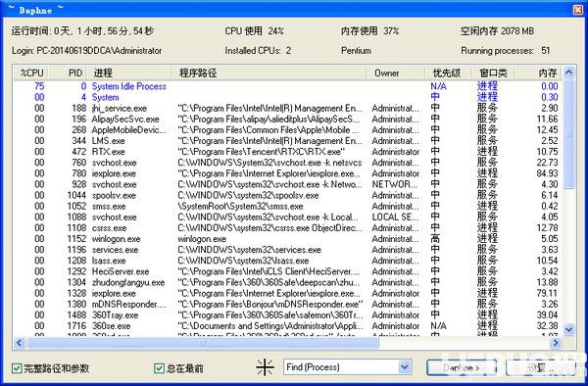Click the 39.04 memory value

click(547, 314)
